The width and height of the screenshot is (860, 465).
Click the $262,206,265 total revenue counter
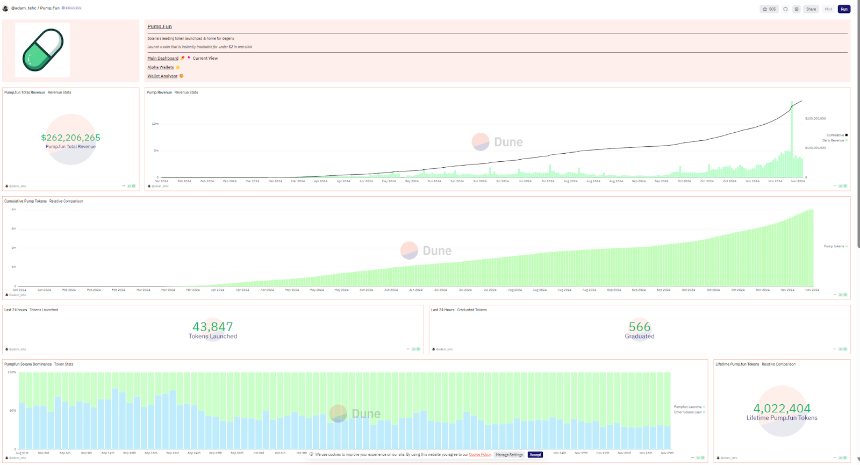click(71, 138)
